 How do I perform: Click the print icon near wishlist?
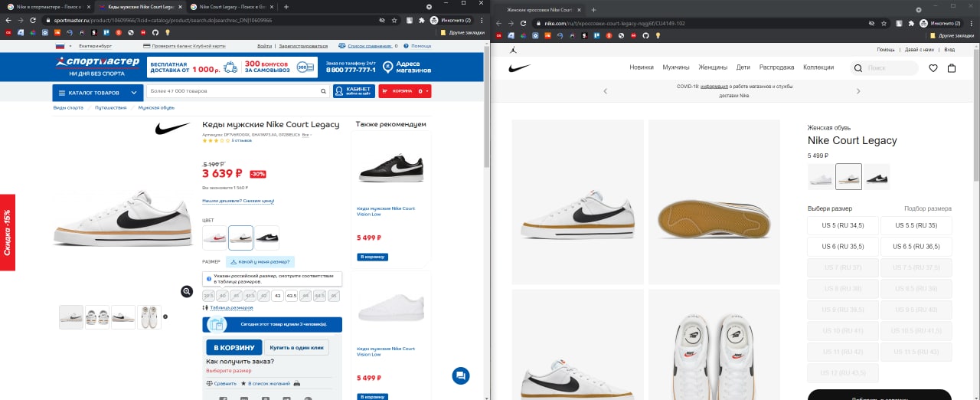(297, 383)
